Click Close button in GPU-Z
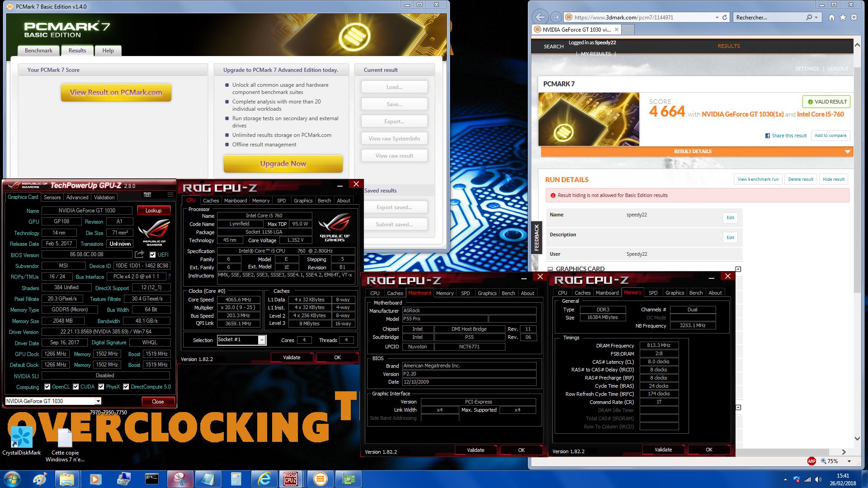868x488 pixels. click(x=158, y=402)
